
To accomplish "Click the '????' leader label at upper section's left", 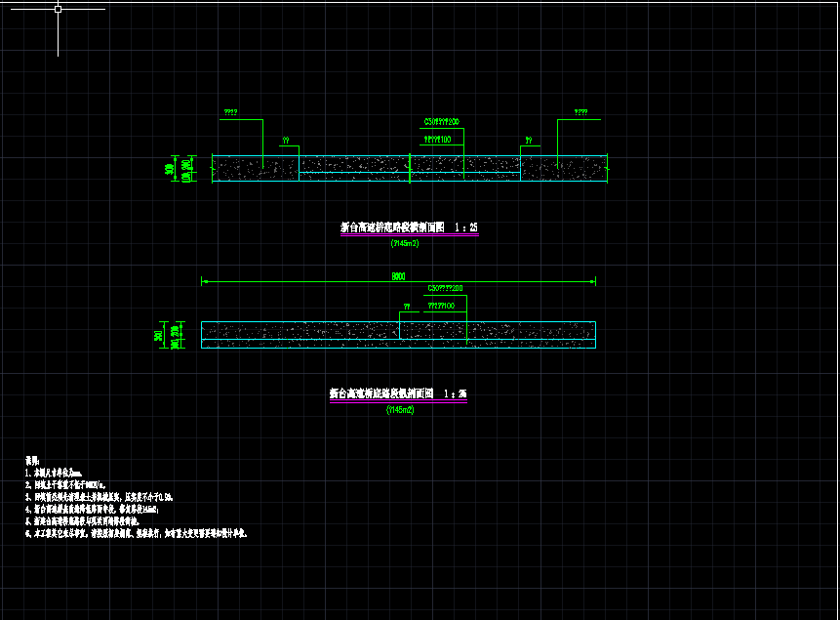I will coord(230,112).
